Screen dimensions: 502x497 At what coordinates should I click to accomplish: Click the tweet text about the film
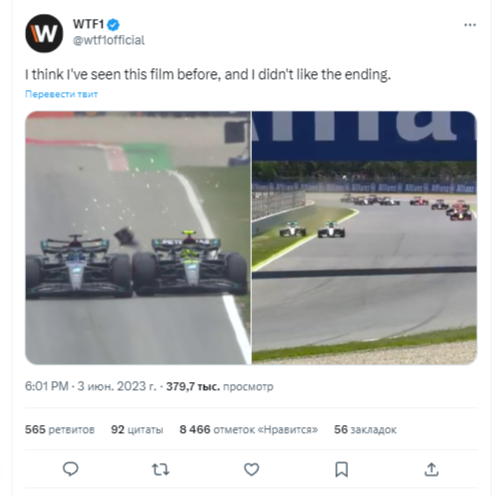coord(208,74)
